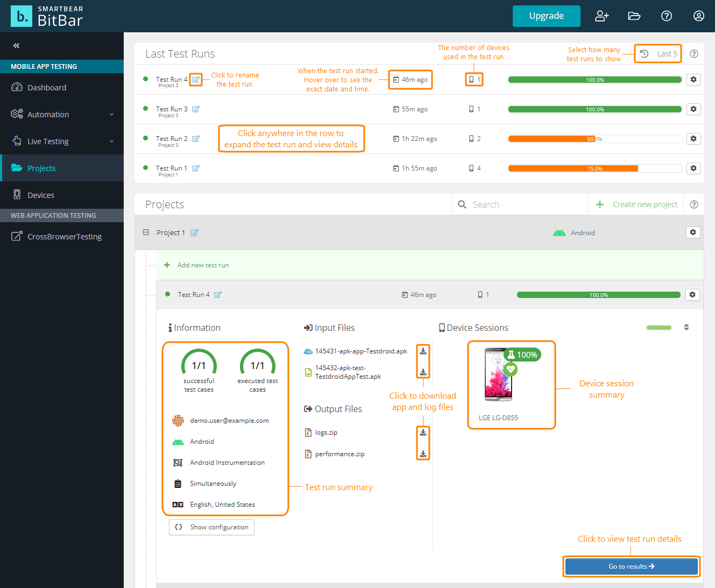Screen dimensions: 715x588
Task: Open Dashboard from the sidebar
Action: [47, 88]
